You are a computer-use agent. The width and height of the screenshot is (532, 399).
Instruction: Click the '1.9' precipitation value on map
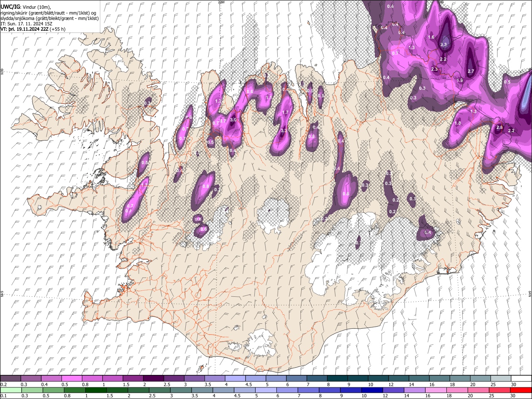[460, 81]
